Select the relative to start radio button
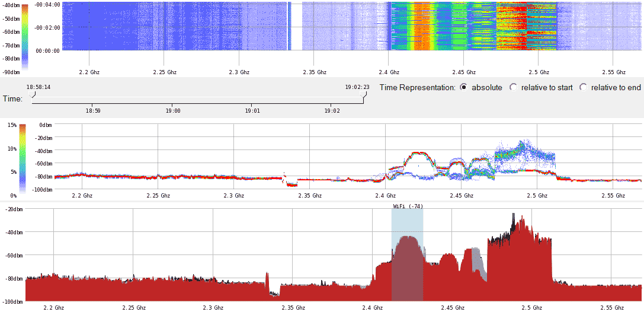The image size is (644, 315). (x=513, y=87)
